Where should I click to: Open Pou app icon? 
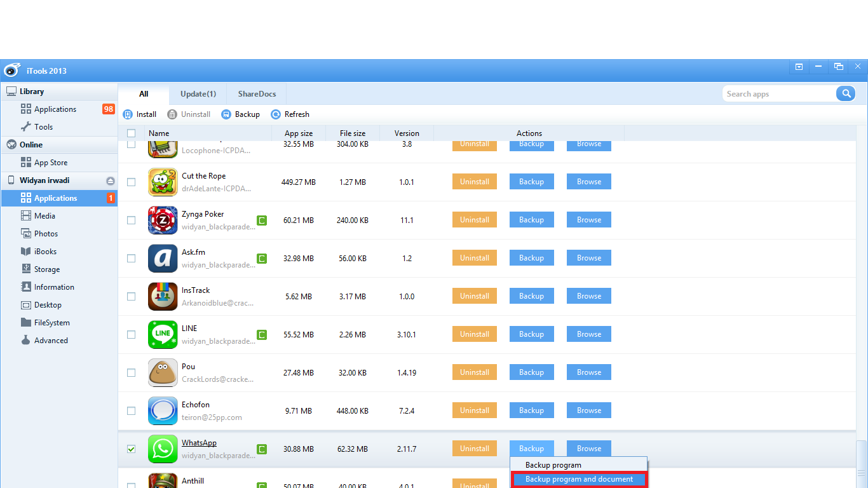[x=163, y=372]
